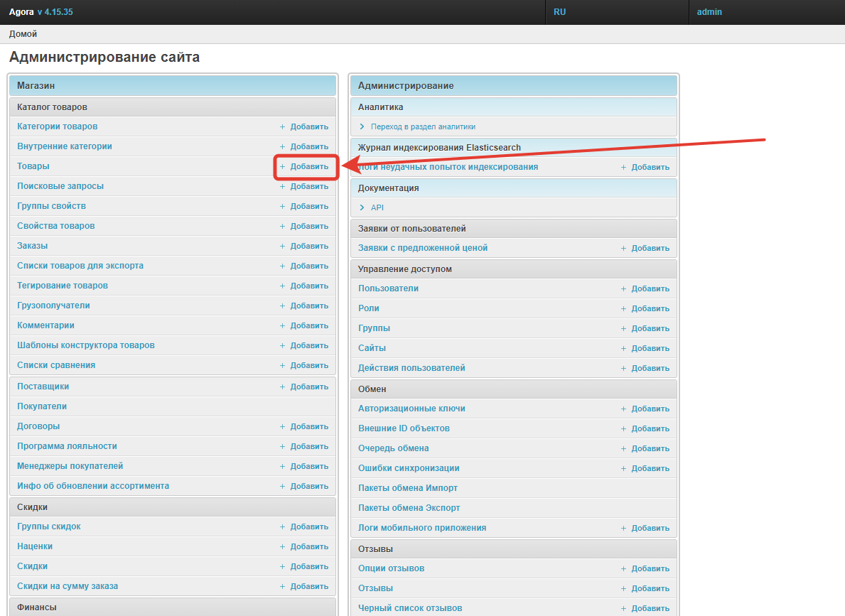Add a new Свойства товаров entry
This screenshot has height=616, width=845.
coord(309,226)
